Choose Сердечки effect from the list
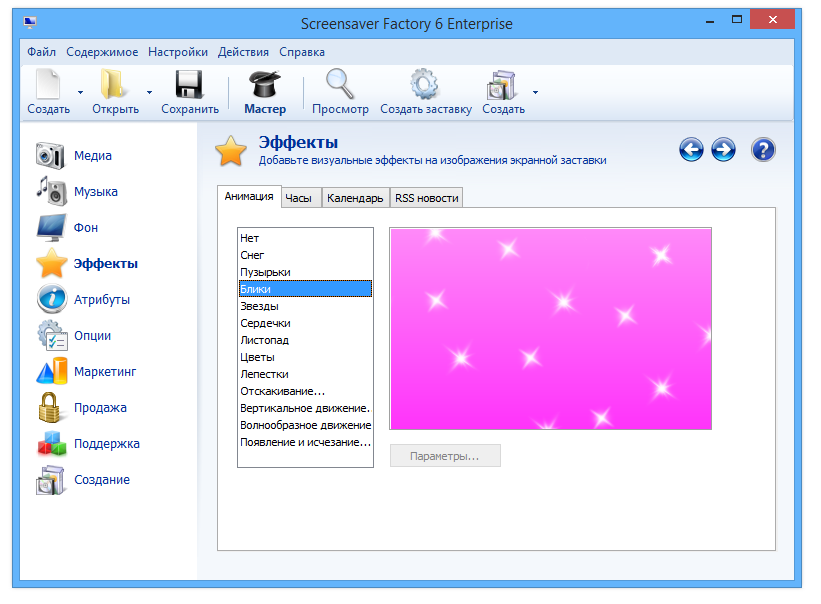The image size is (821, 604). point(265,323)
